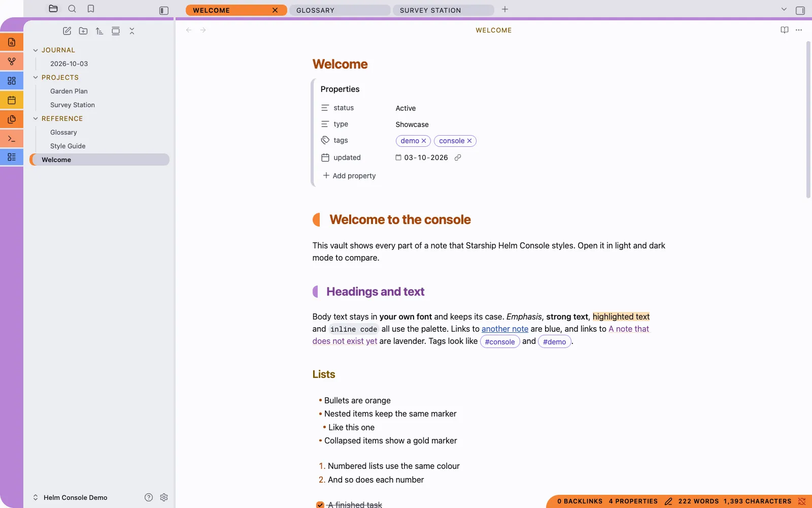Check the finished task checkbox
The width and height of the screenshot is (812, 508).
click(x=320, y=505)
